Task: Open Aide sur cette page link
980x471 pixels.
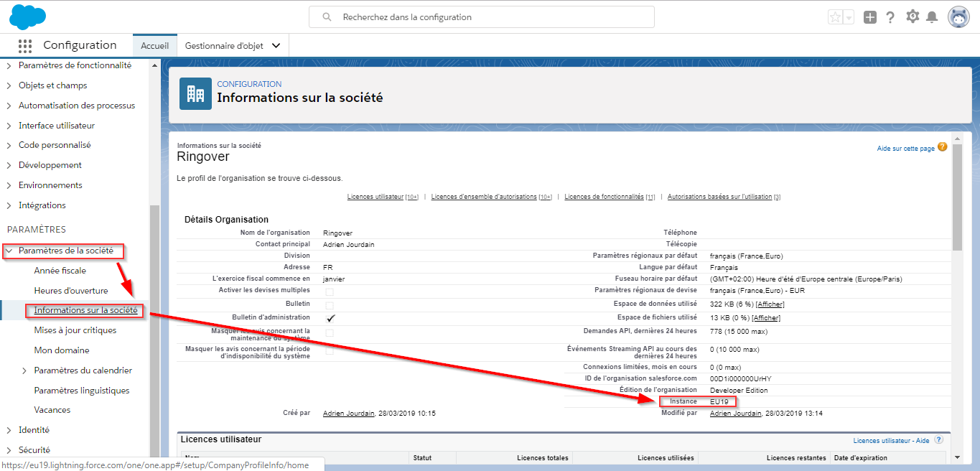Action: point(906,149)
